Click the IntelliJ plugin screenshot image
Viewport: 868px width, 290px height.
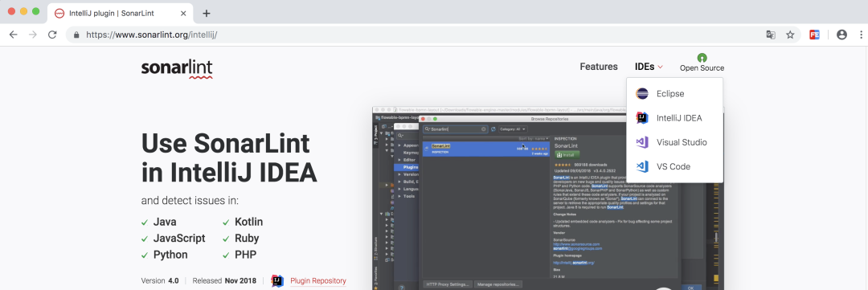[x=548, y=198]
